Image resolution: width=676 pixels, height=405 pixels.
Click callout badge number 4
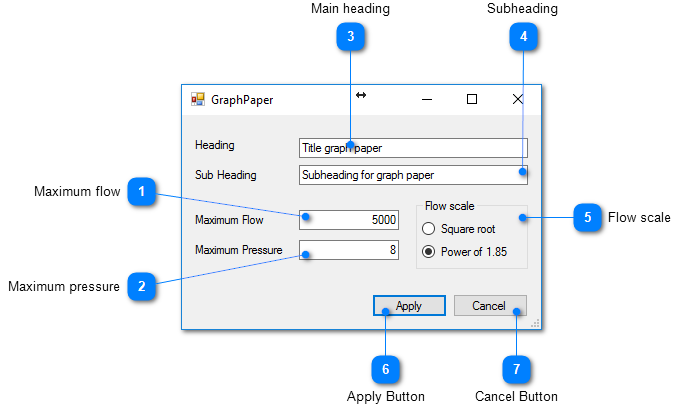point(523,37)
